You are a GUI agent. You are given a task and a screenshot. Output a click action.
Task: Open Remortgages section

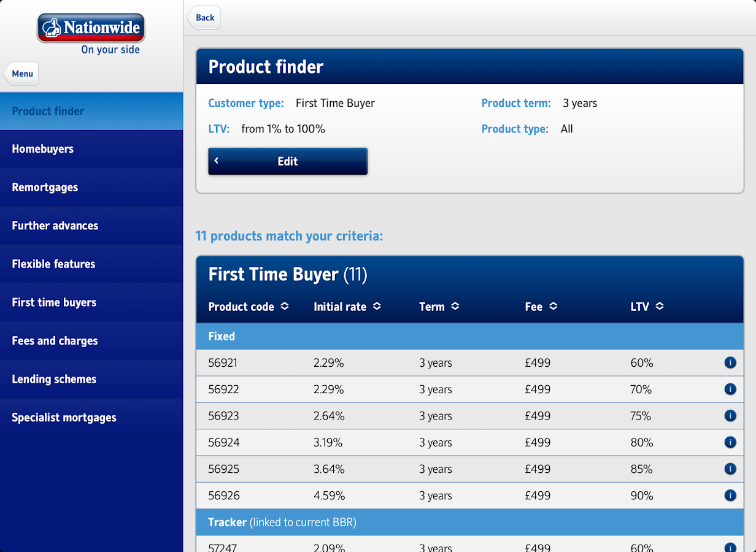[91, 187]
